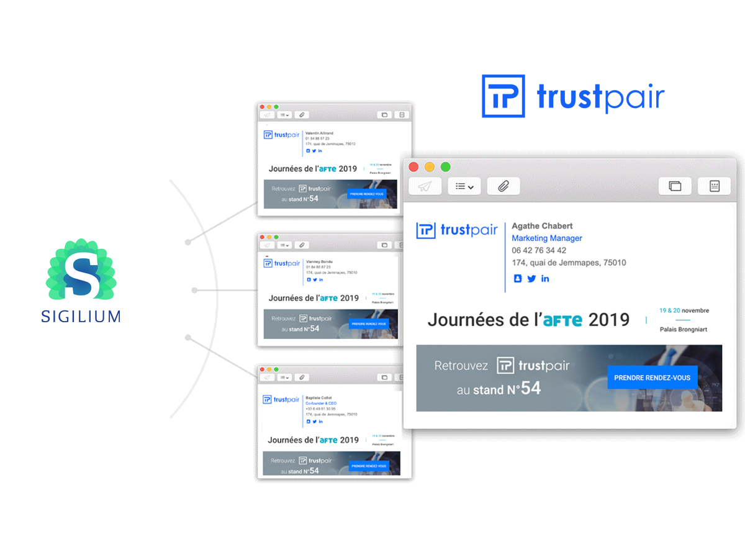Click "au stand N°54" in Agathe Chabert's banner
745x560 pixels.
pos(499,389)
